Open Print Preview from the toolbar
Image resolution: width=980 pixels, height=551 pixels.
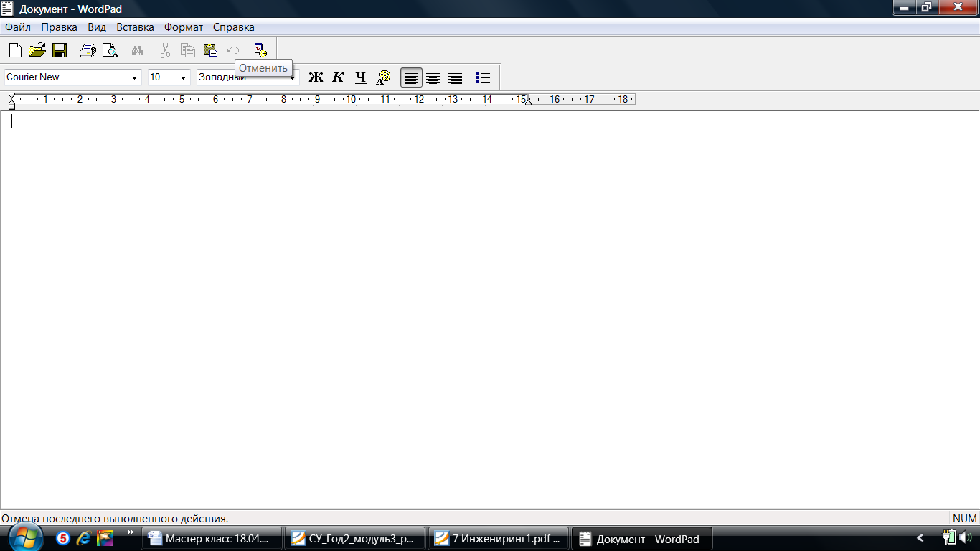110,50
